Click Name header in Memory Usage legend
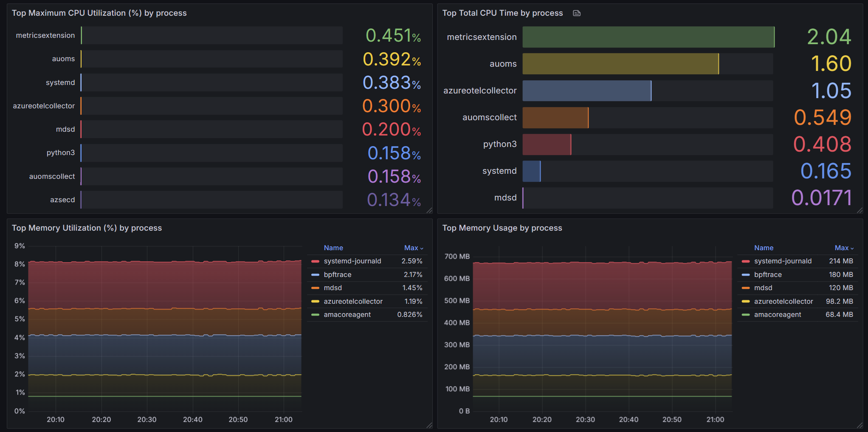This screenshot has width=868, height=432. pyautogui.click(x=764, y=248)
